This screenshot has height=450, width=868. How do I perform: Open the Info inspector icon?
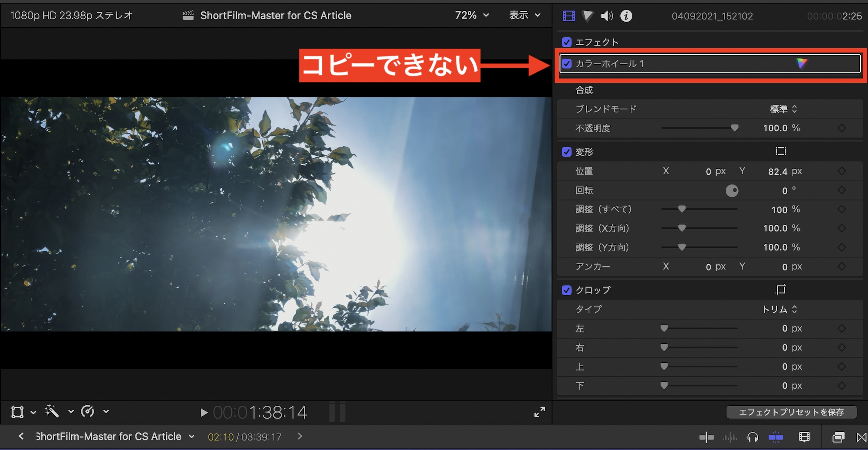(626, 16)
